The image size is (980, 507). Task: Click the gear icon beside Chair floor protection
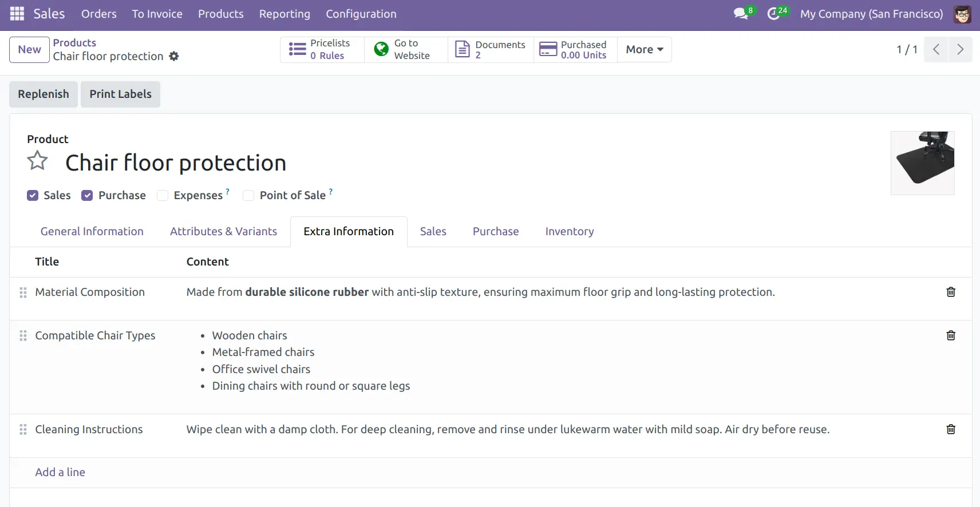point(174,56)
